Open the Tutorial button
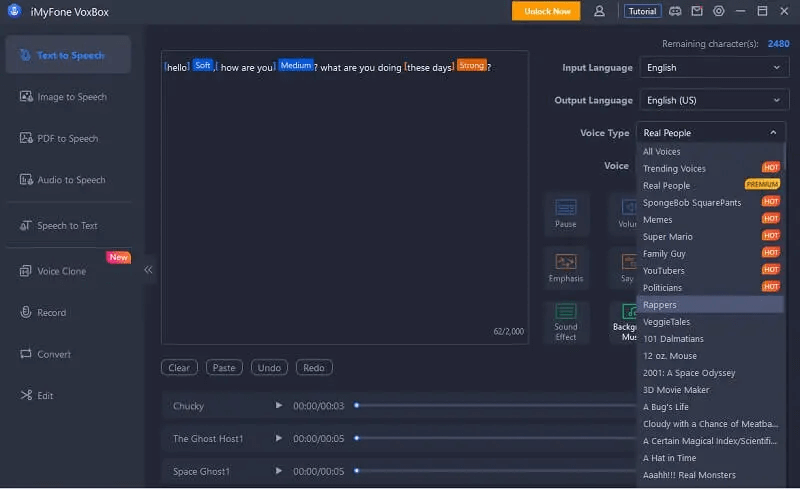This screenshot has height=489, width=800. click(x=642, y=11)
